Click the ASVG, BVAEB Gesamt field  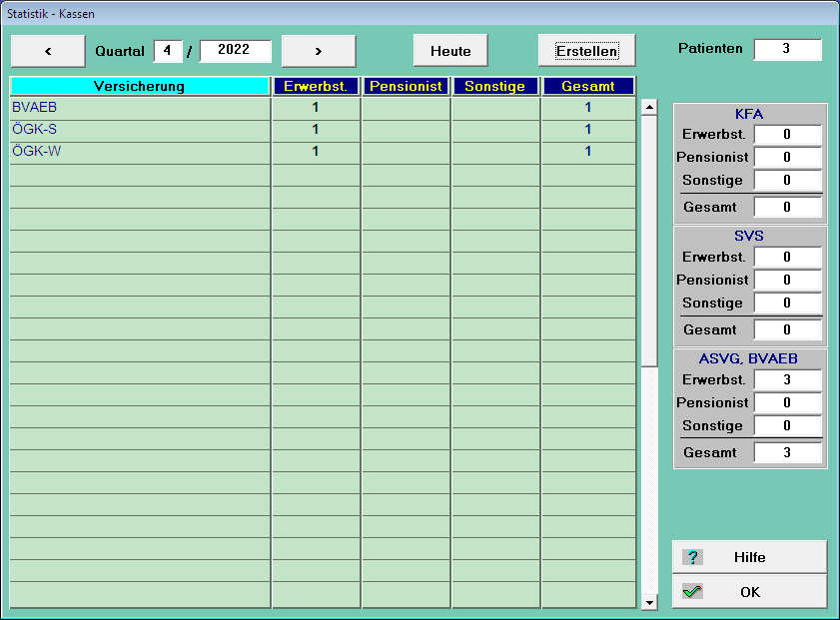click(x=787, y=452)
